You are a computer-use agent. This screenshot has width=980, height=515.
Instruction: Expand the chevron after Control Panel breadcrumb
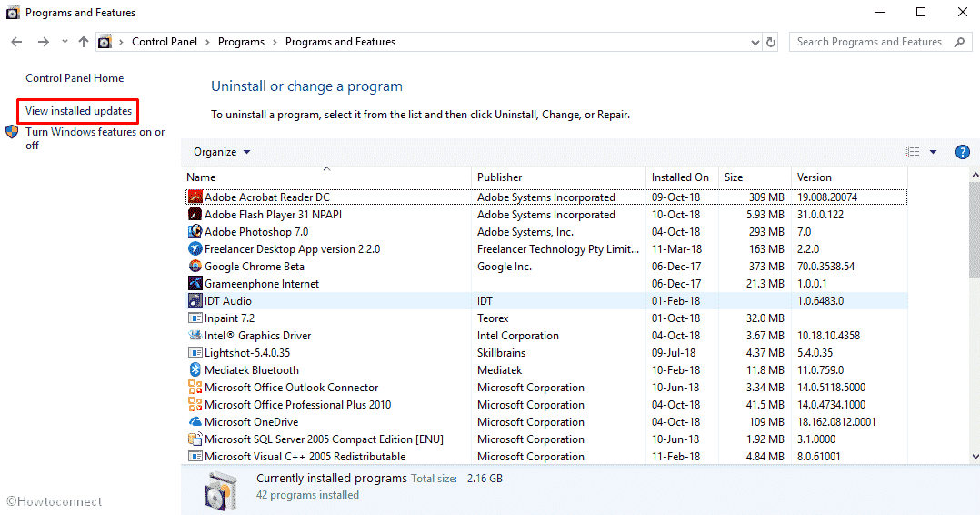(207, 42)
